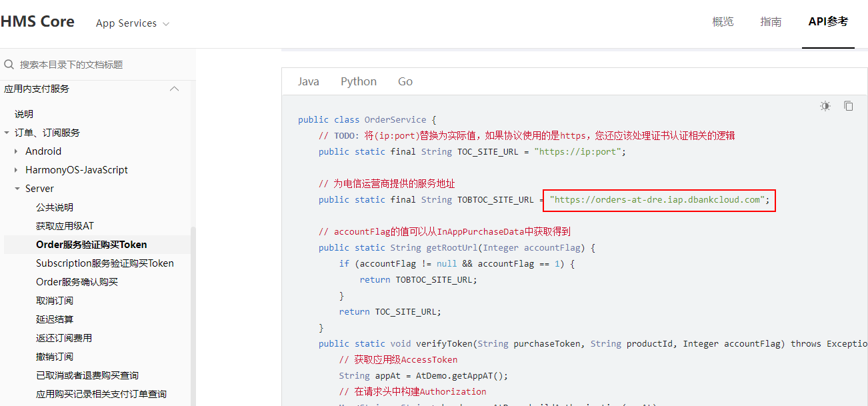Open 获取应用级AT in the sidebar
The height and width of the screenshot is (406, 868).
click(65, 226)
